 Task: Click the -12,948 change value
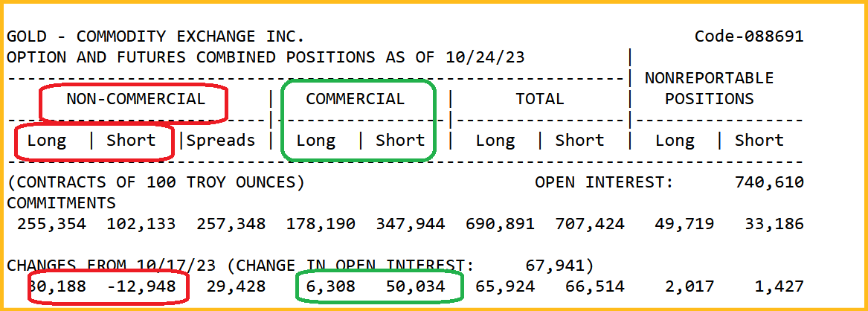tap(141, 286)
